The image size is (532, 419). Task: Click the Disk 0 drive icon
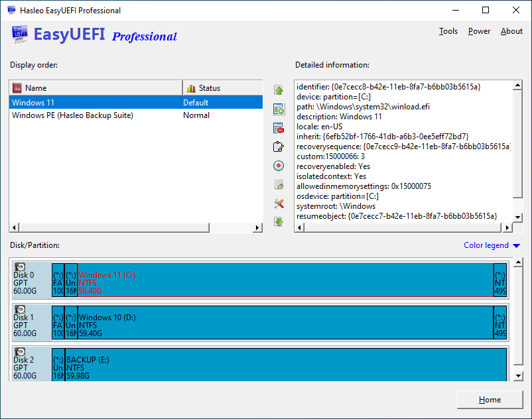(x=20, y=267)
